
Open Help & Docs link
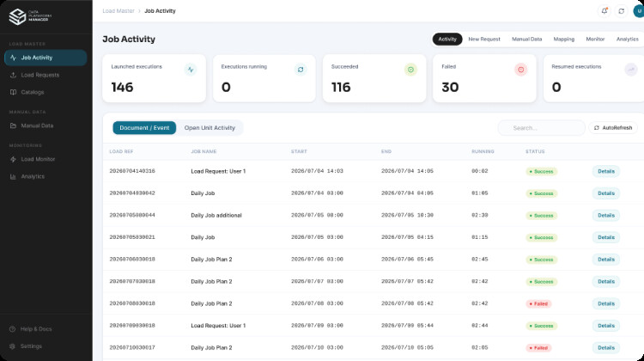[36, 329]
